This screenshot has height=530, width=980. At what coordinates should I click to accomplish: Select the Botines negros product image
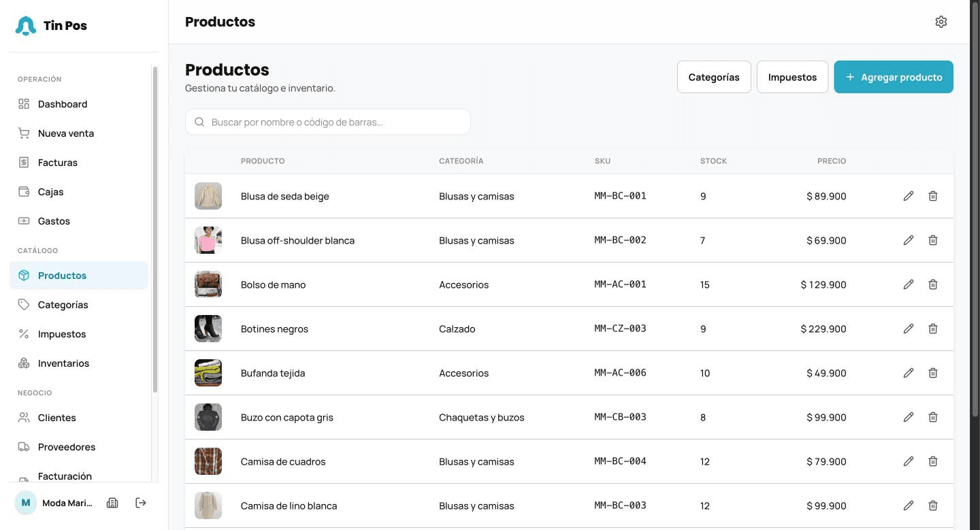[x=208, y=329]
